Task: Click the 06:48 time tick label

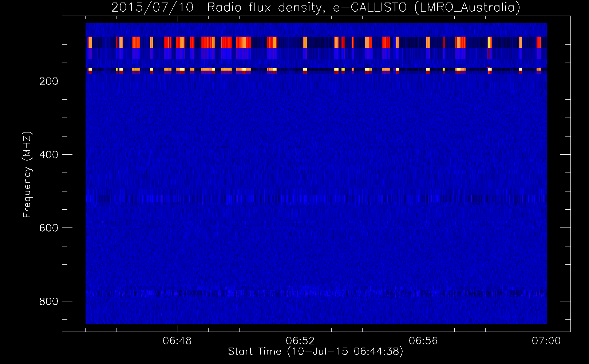Action: [x=177, y=341]
